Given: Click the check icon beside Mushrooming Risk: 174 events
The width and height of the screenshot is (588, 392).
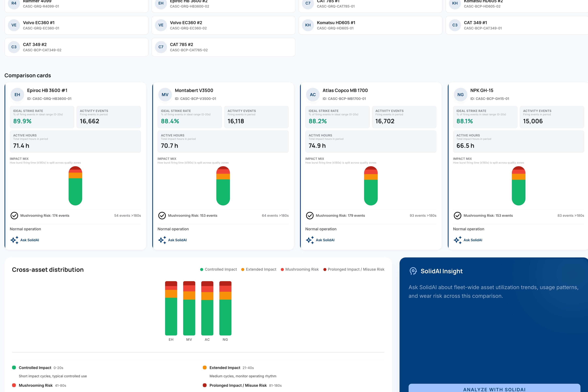Looking at the screenshot, I should click(14, 215).
